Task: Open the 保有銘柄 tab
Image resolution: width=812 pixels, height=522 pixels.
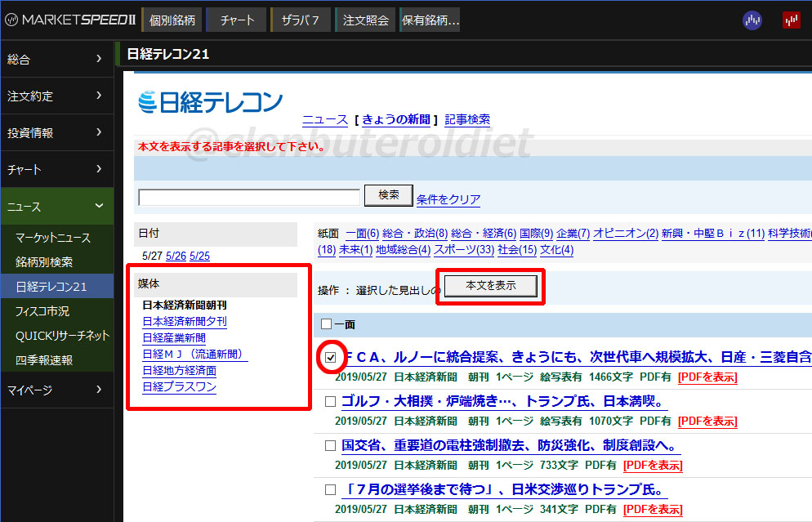Action: pyautogui.click(x=430, y=20)
